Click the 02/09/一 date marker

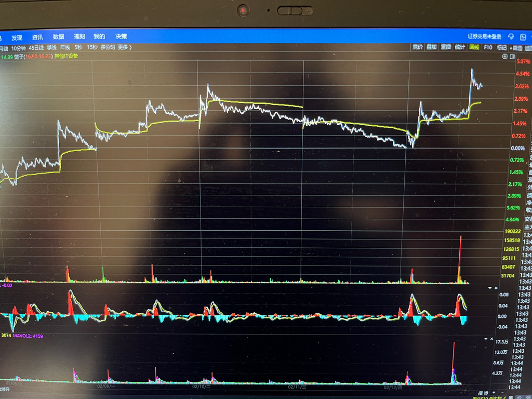tap(106, 386)
